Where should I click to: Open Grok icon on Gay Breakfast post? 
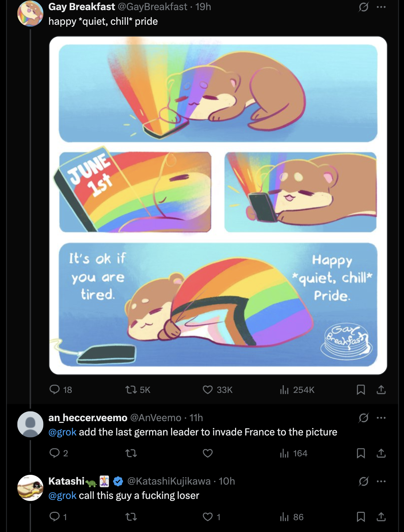[364, 7]
